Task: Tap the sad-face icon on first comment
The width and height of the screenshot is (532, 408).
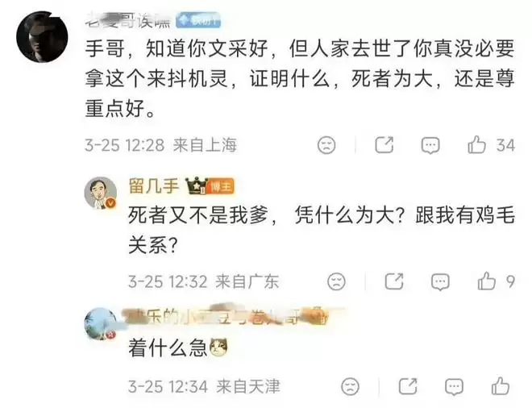Action: coord(326,145)
